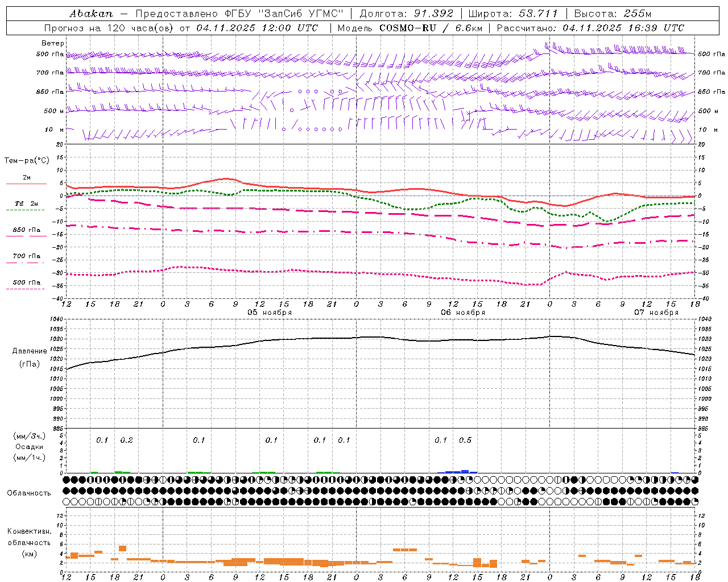This screenshot has height=582, width=728.
Task: Click the '850 гПа' temperature legend entry
Action: coord(26,230)
